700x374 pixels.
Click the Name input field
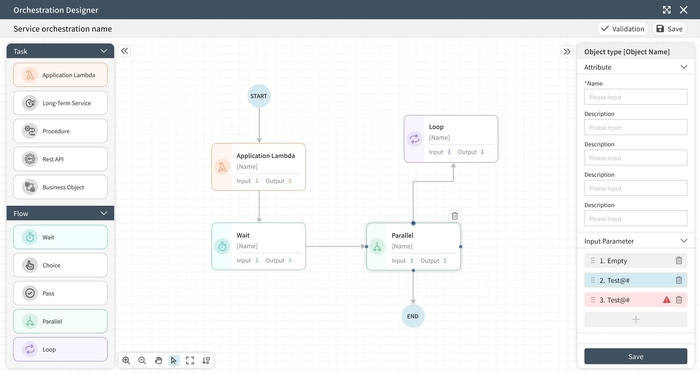tap(635, 97)
